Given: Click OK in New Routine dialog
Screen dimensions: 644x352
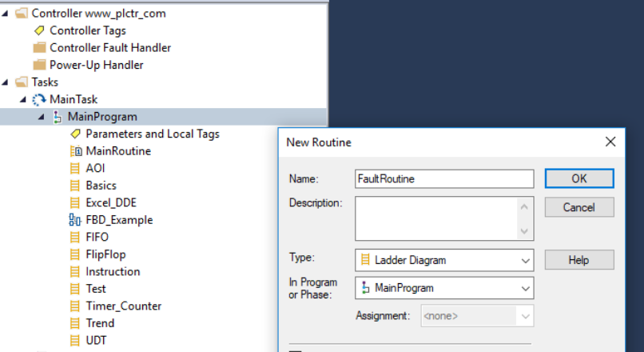Looking at the screenshot, I should point(579,178).
